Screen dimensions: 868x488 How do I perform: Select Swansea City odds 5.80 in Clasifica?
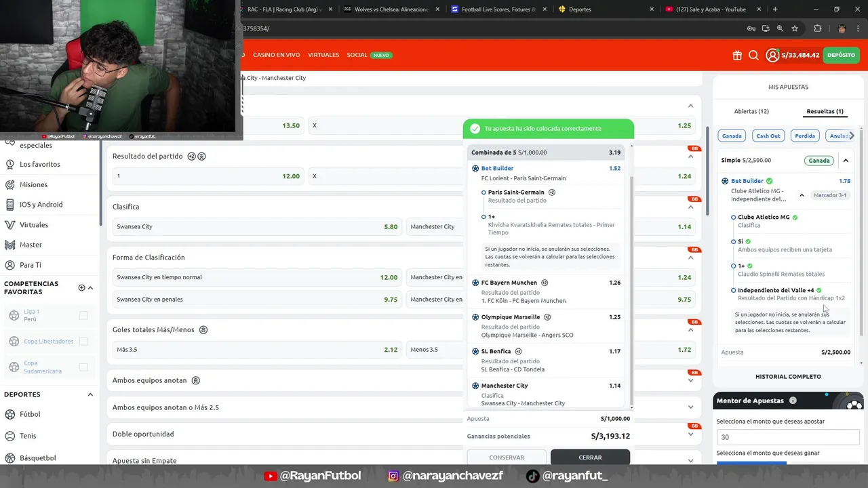(x=257, y=226)
